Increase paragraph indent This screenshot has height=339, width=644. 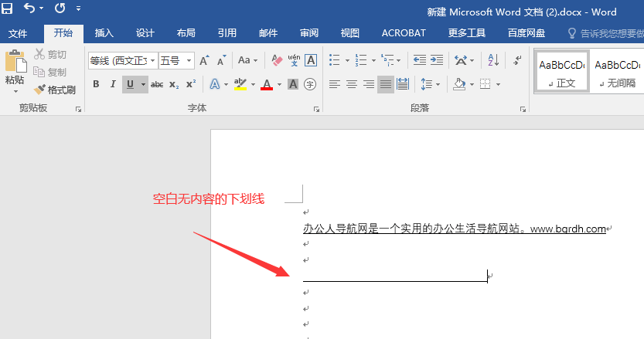(x=437, y=60)
